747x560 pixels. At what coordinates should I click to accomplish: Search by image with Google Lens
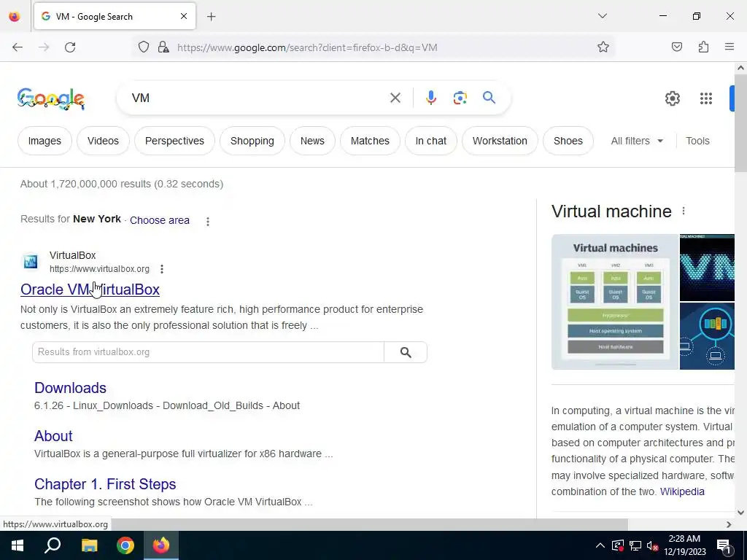(460, 98)
